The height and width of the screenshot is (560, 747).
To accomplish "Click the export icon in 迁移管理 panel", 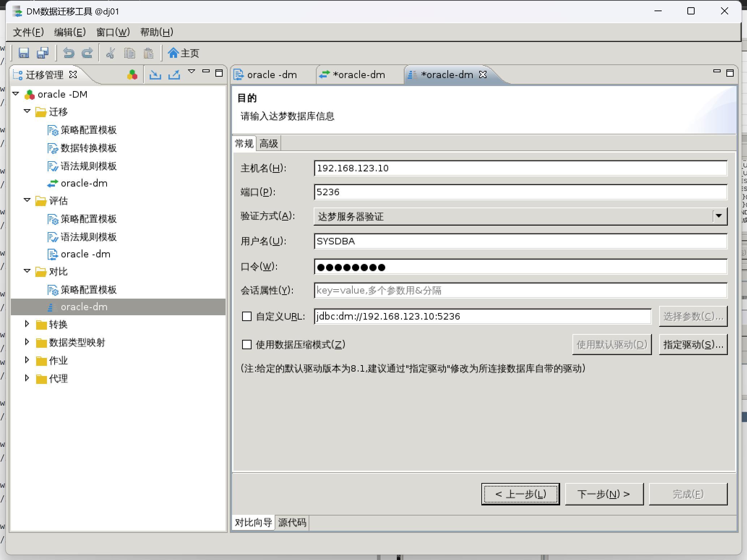I will click(174, 74).
